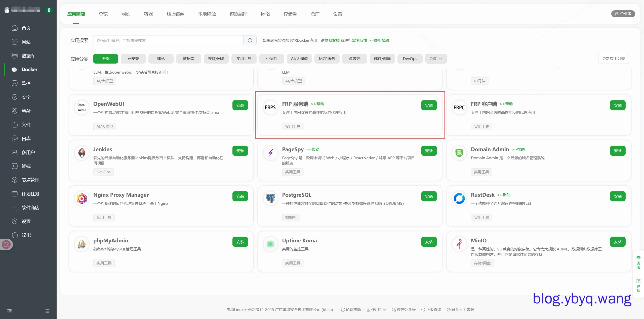Image resolution: width=644 pixels, height=319 pixels.
Task: Click the 需求反馈 link
Action: 359,40
